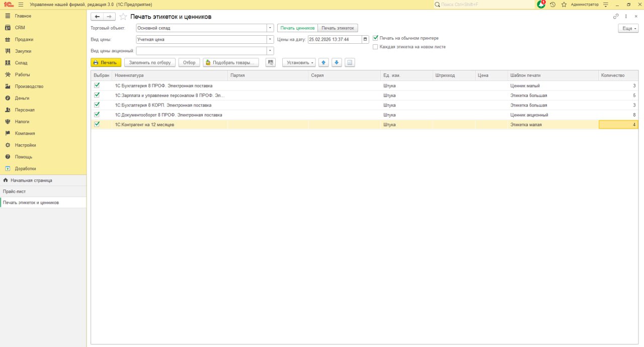Click the notifications bell icon

click(x=541, y=5)
